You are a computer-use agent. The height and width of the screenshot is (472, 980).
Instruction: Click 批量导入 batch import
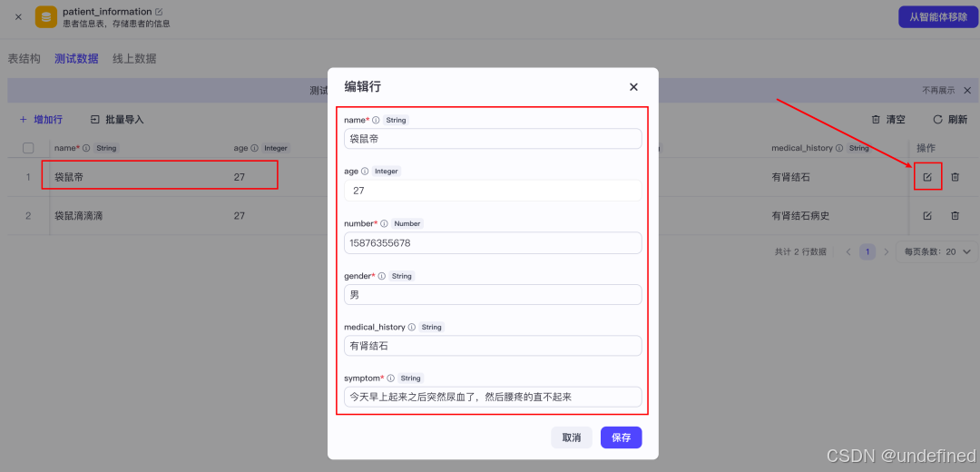pyautogui.click(x=117, y=120)
